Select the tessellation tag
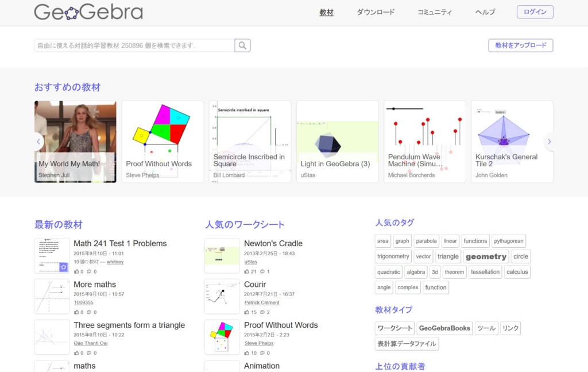The width and height of the screenshot is (588, 372). (x=485, y=272)
